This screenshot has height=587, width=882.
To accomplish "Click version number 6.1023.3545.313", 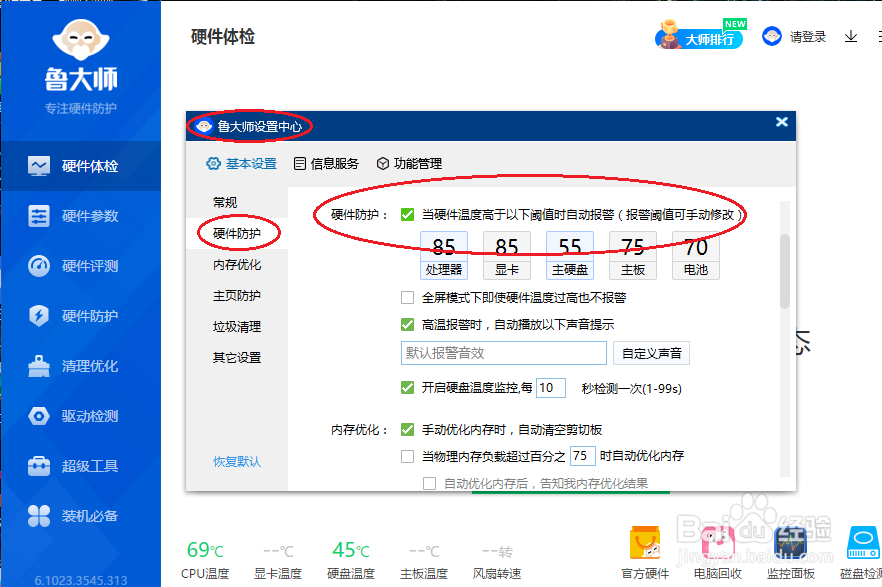I will [81, 580].
